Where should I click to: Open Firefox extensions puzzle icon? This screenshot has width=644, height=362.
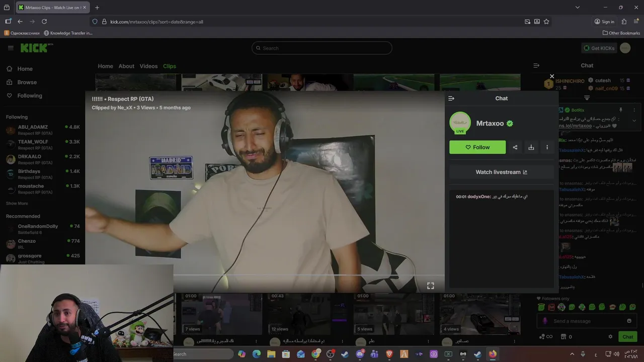pos(624,22)
